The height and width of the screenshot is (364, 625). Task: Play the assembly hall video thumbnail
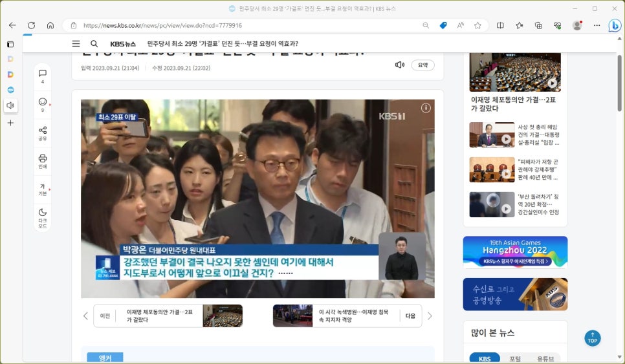click(x=515, y=72)
